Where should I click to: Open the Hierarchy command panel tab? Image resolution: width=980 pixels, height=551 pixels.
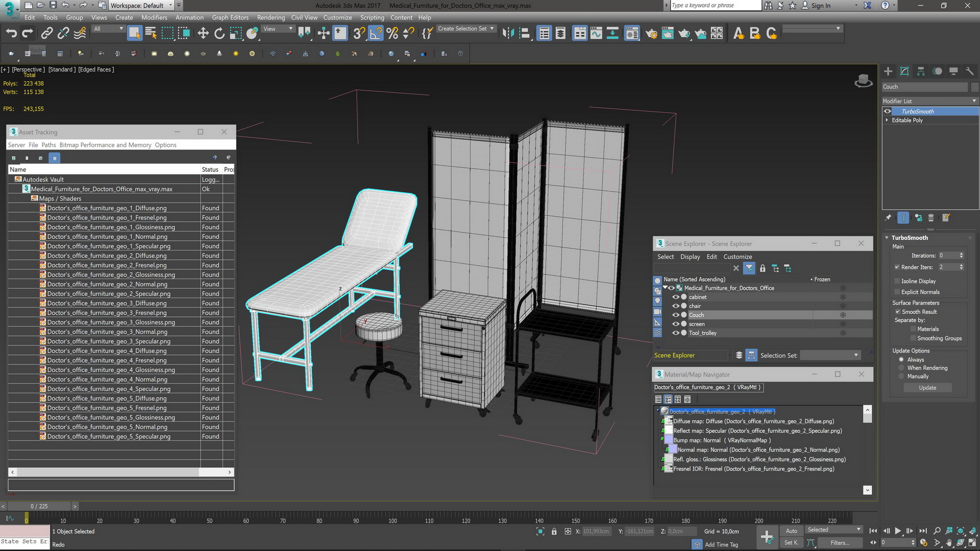921,71
